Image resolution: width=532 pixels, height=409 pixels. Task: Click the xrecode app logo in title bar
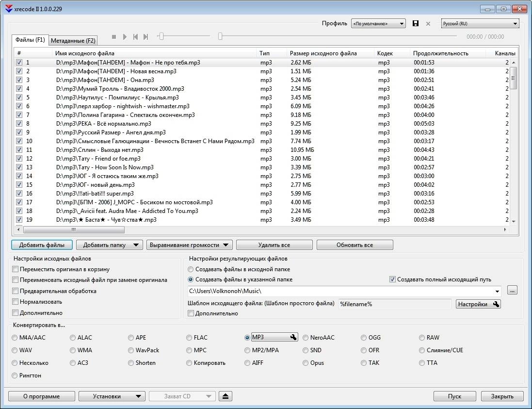tap(9, 9)
